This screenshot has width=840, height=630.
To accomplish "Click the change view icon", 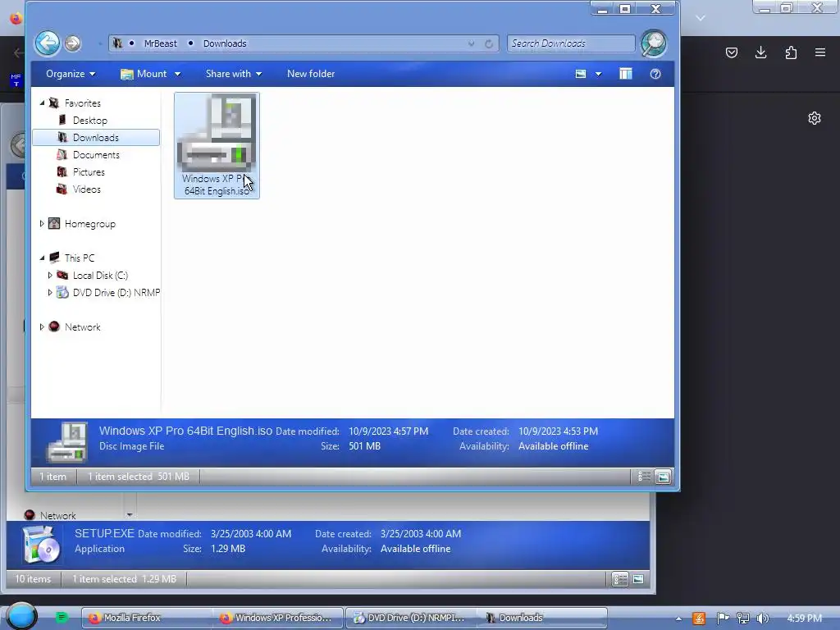I will tap(581, 74).
